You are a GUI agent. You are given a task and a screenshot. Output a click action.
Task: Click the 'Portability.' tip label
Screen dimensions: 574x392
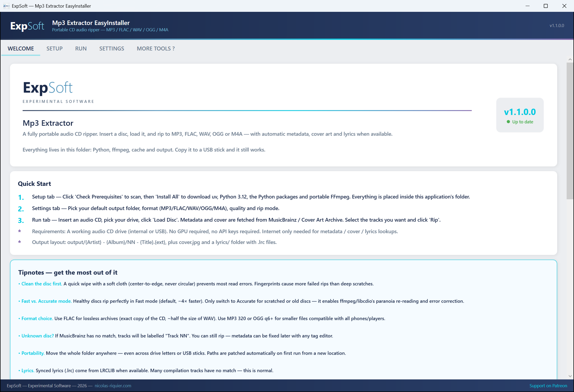[x=33, y=353]
